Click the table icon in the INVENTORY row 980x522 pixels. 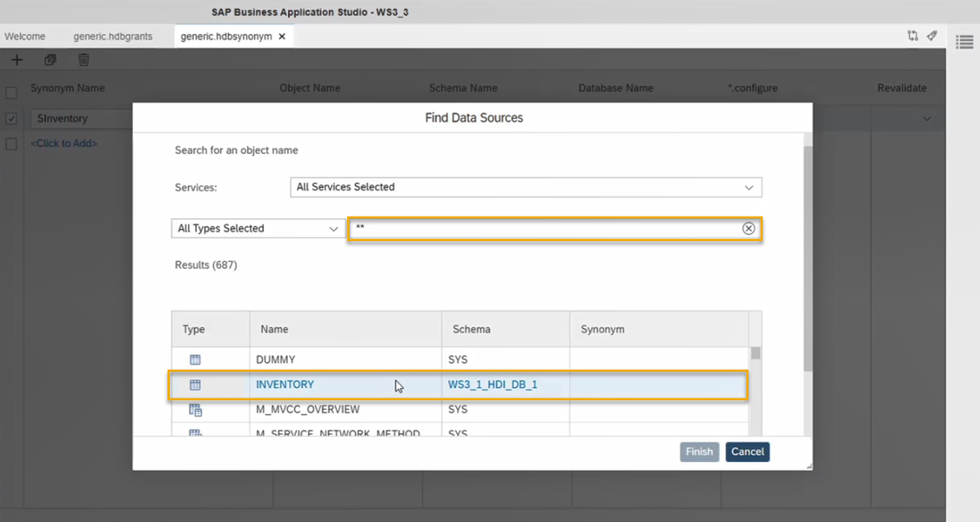[x=195, y=385]
